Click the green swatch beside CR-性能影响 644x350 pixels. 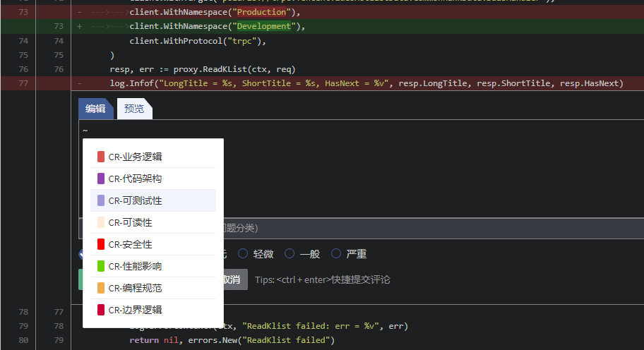pos(101,266)
